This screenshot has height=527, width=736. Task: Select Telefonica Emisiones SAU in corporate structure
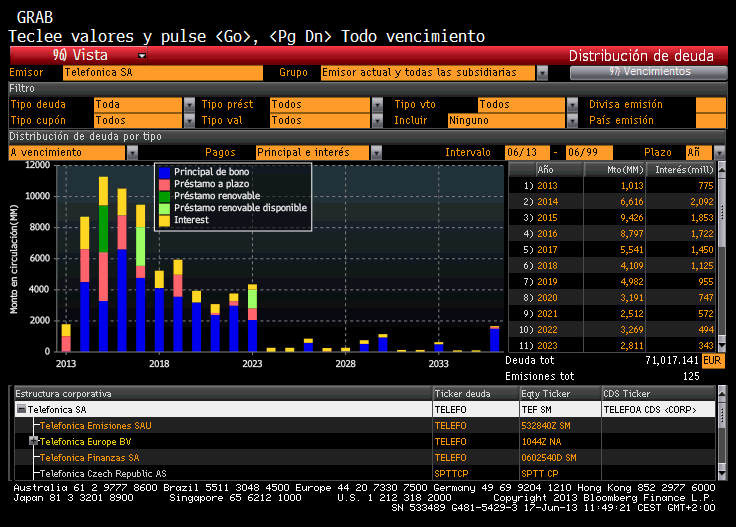tap(96, 425)
